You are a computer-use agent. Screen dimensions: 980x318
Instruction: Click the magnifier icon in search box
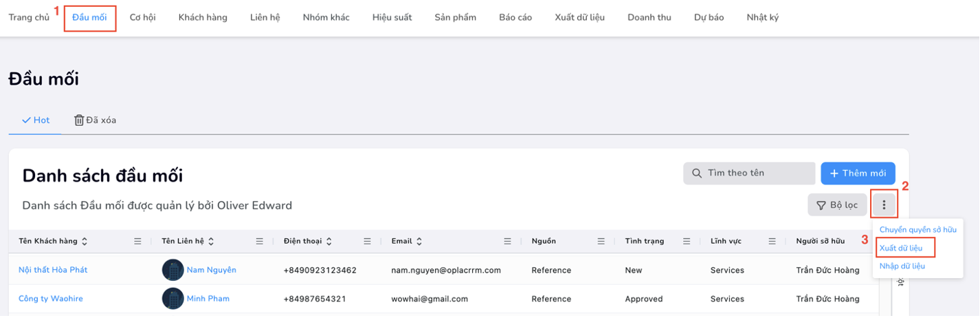pyautogui.click(x=697, y=173)
